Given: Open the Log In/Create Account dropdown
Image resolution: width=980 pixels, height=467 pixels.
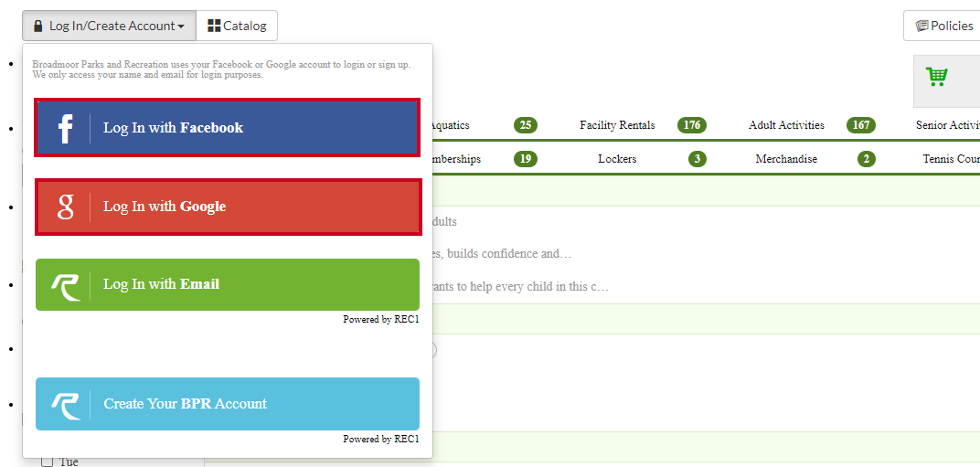Looking at the screenshot, I should (110, 26).
